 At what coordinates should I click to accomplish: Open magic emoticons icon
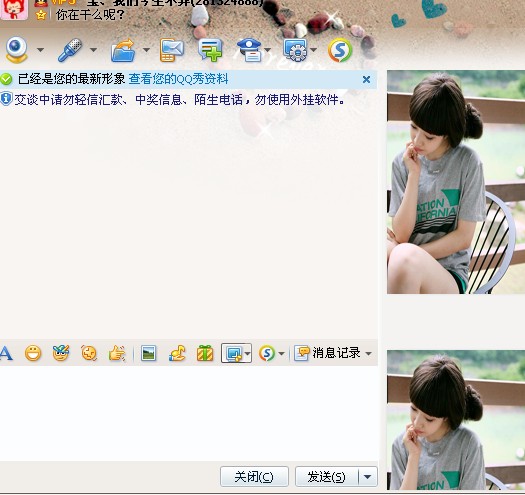(x=61, y=353)
